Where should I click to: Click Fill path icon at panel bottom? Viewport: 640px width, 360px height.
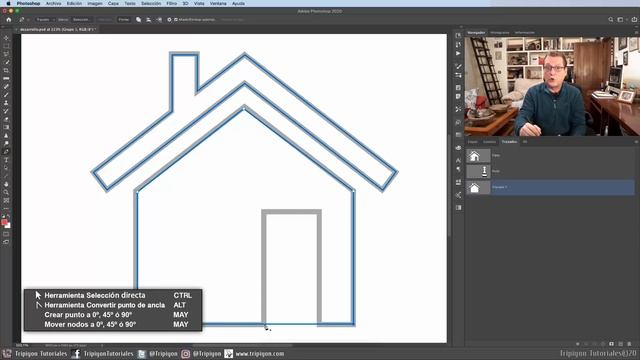point(578,344)
